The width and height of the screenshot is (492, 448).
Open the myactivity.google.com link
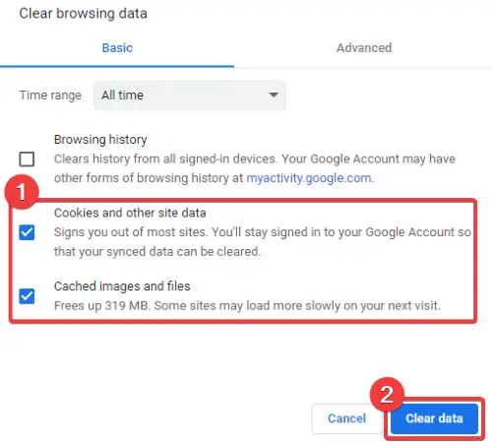click(309, 178)
